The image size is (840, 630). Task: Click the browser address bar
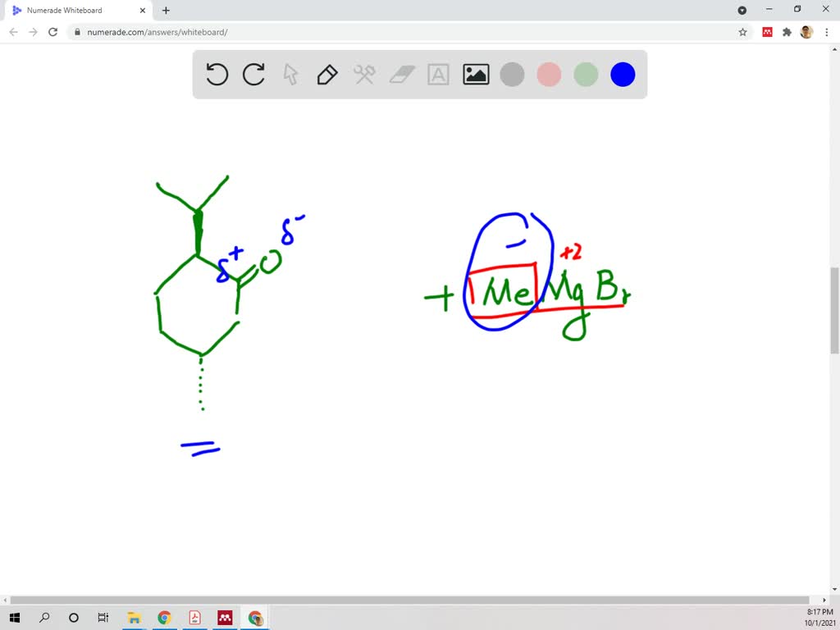[x=328, y=32]
